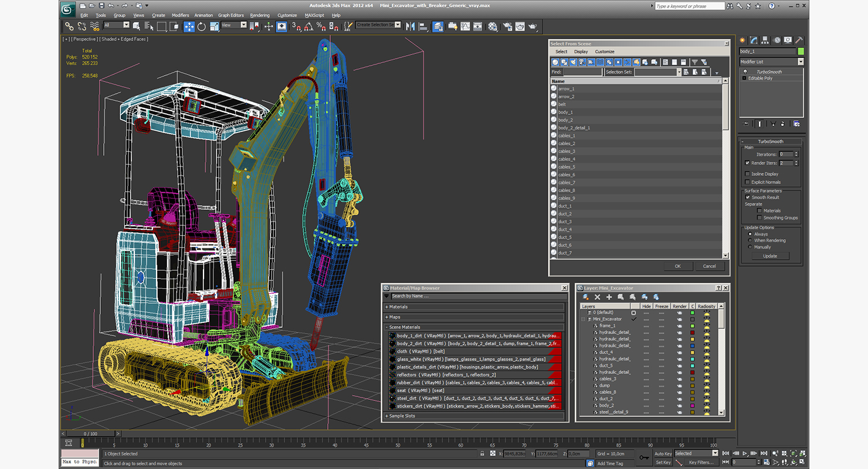Viewport: 868px width, 469px height.
Task: Click the Select and Link chain icon
Action: click(x=69, y=26)
